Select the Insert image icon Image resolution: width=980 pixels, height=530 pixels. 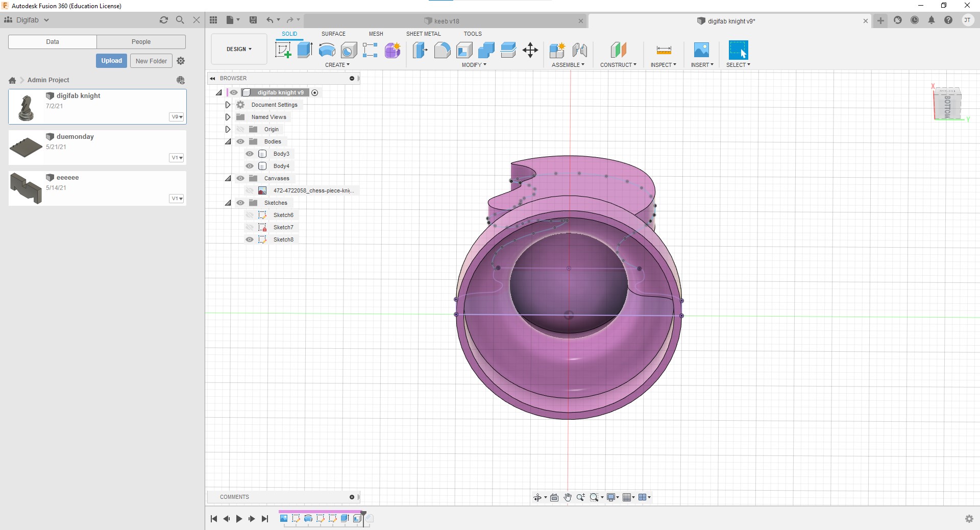pyautogui.click(x=701, y=50)
